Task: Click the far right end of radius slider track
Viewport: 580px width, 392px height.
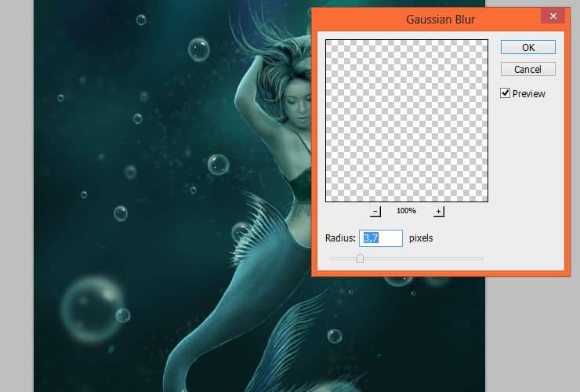Action: (483, 258)
